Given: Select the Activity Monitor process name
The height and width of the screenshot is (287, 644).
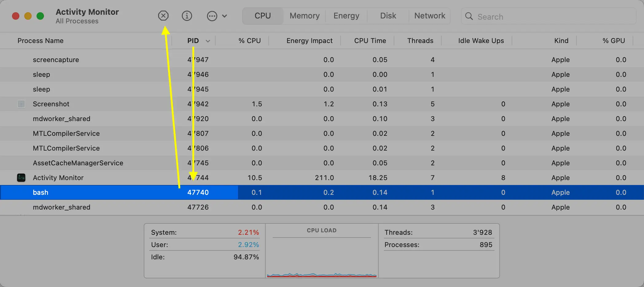Looking at the screenshot, I should pos(58,178).
